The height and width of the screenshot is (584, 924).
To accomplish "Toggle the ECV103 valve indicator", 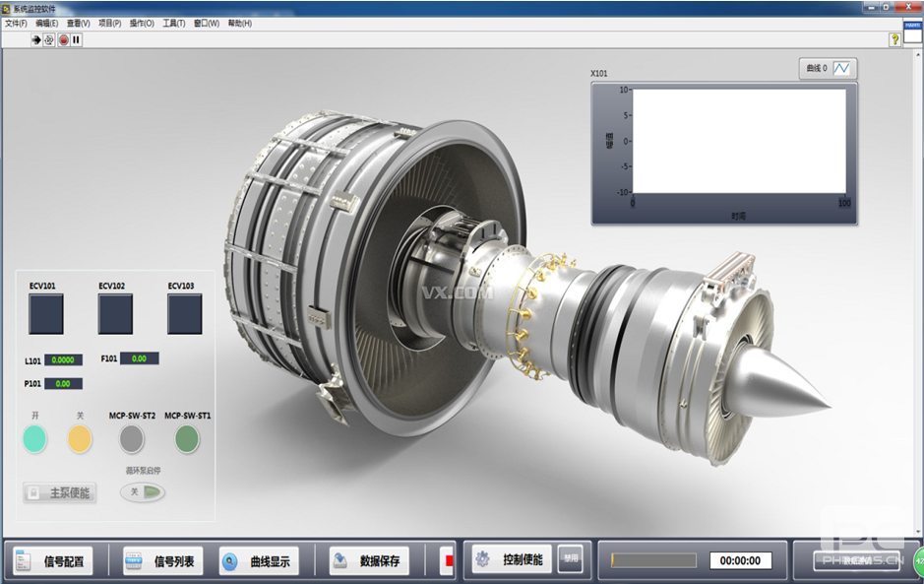I will point(184,314).
